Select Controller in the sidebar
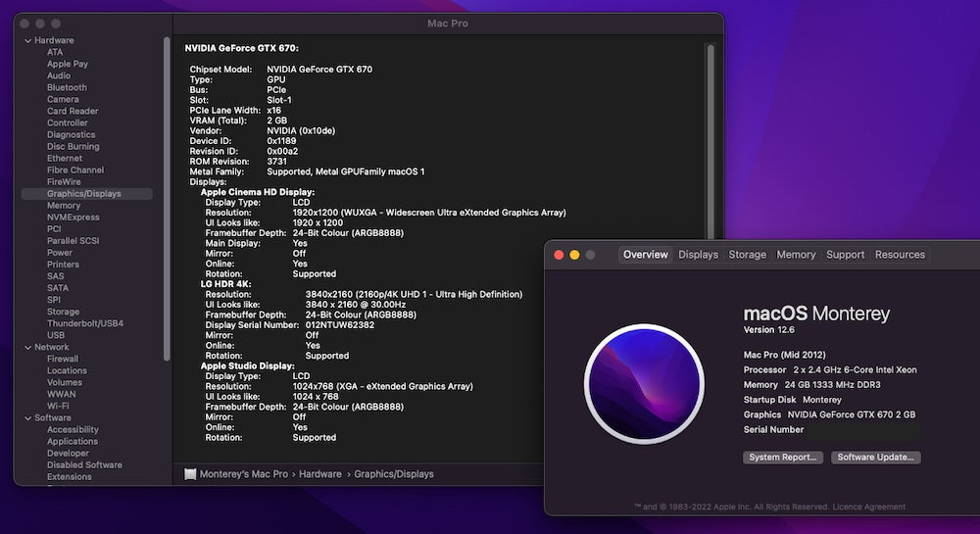Viewport: 980px width, 534px height. pyautogui.click(x=68, y=123)
